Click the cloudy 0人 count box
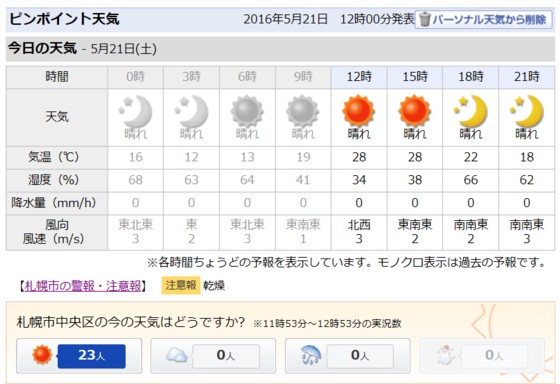The height and width of the screenshot is (384, 560). click(226, 356)
